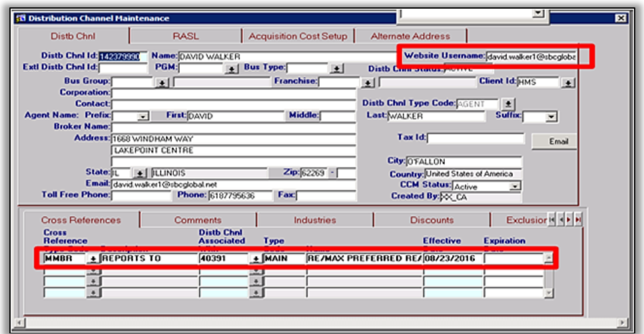Click into the Tax Id field
This screenshot has height=334, width=644.
[x=476, y=138]
